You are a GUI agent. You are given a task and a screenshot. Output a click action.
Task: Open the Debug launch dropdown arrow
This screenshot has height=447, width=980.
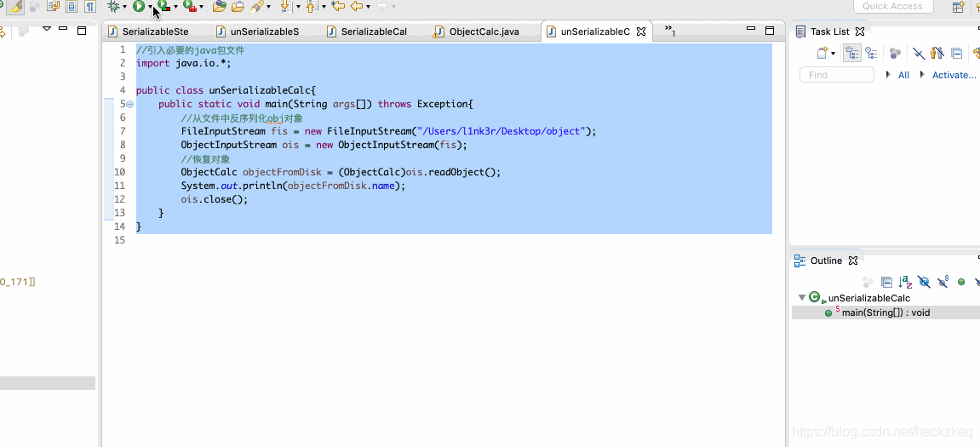(125, 7)
